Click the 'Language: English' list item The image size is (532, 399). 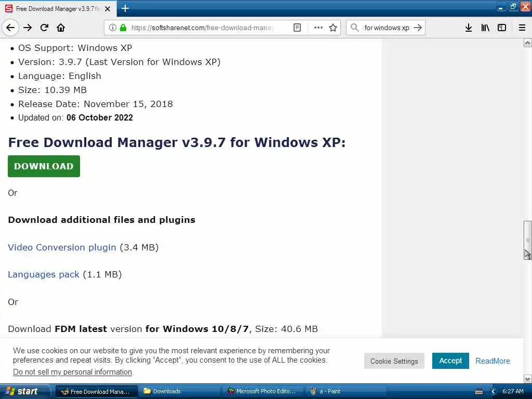59,76
